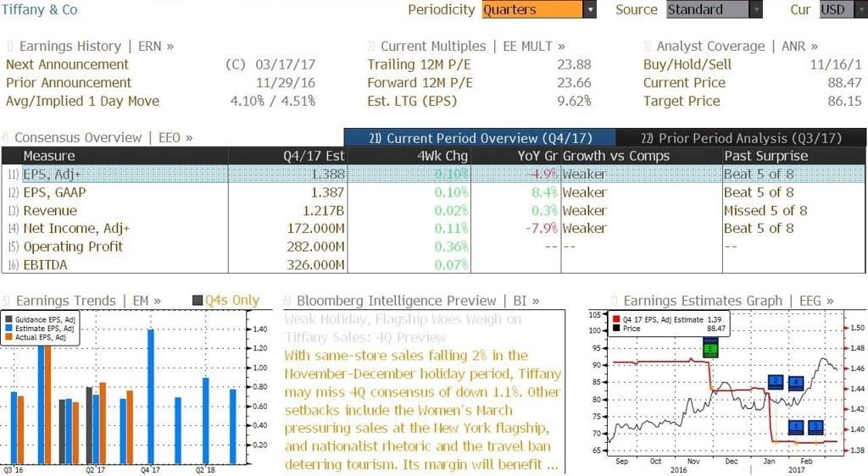Switch to Prior Period Analysis (Q3/17) tab

coord(741,138)
